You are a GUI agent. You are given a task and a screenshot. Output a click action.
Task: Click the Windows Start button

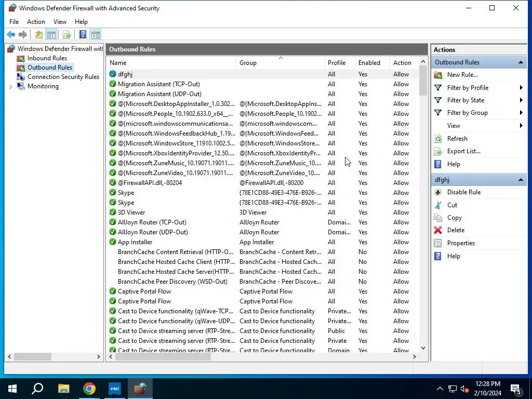(x=12, y=389)
